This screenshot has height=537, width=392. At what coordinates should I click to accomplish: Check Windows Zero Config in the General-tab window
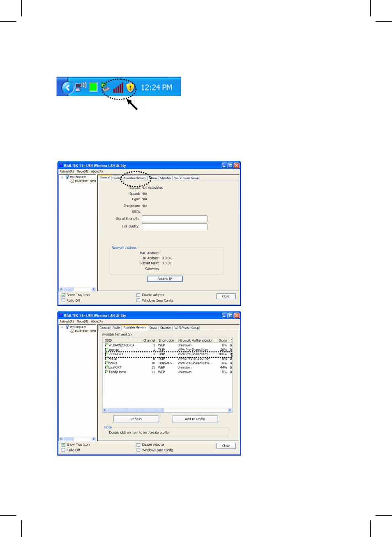pyautogui.click(x=138, y=301)
